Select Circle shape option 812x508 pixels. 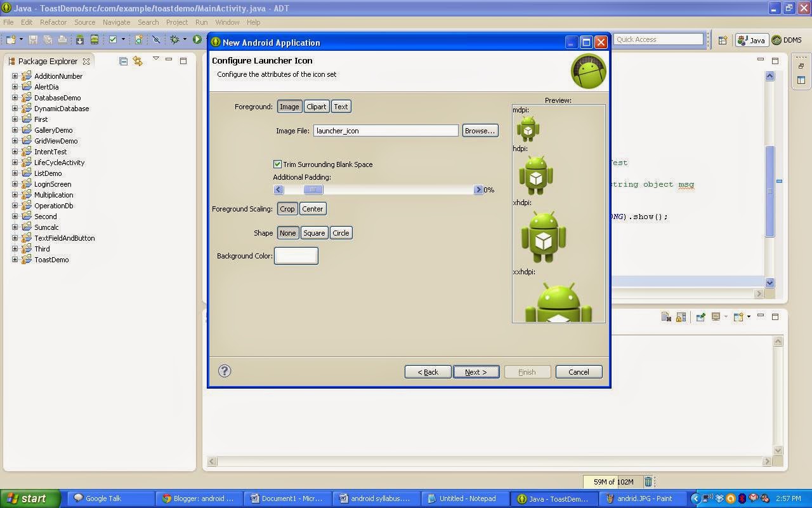tap(341, 233)
